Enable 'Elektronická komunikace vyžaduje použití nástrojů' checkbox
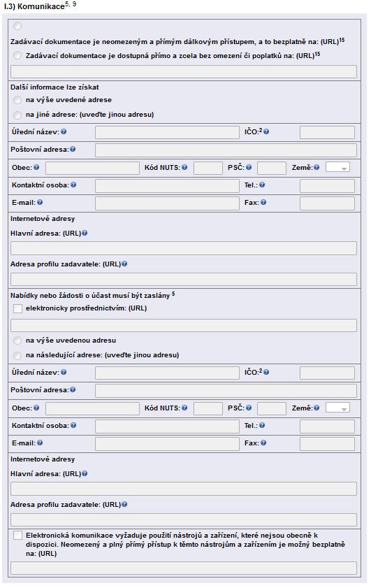Viewport: 371px width, 588px height. (17, 536)
